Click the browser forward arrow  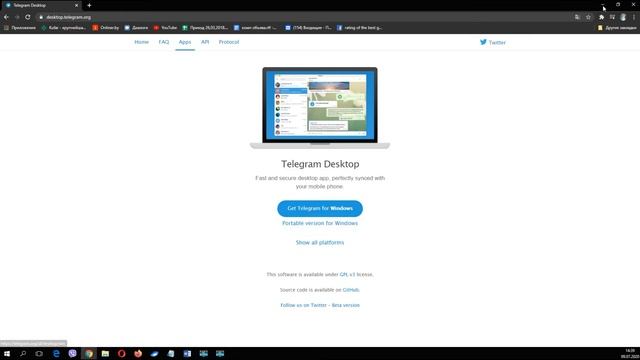click(x=17, y=17)
